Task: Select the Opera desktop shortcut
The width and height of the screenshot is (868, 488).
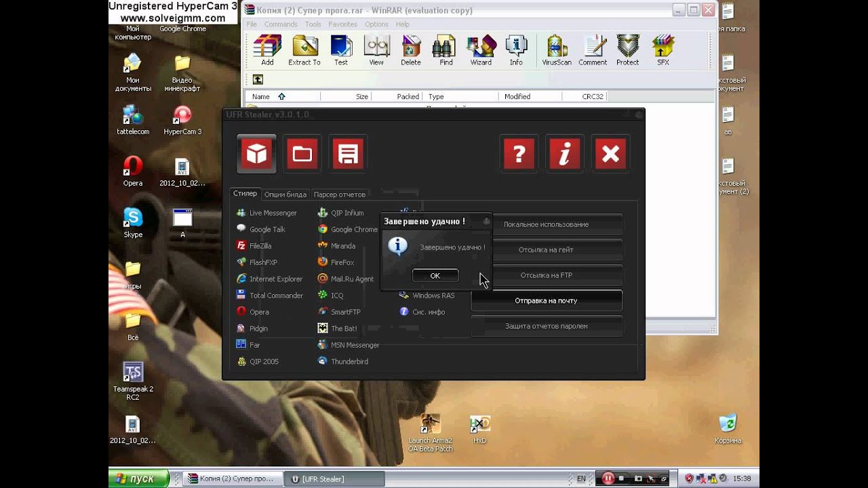Action: tap(133, 171)
